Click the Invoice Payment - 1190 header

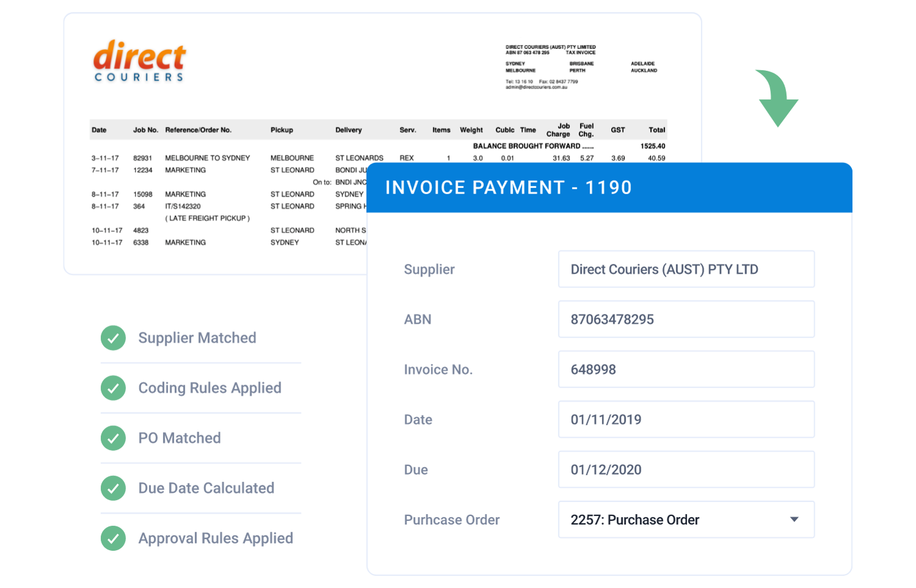pyautogui.click(x=609, y=187)
